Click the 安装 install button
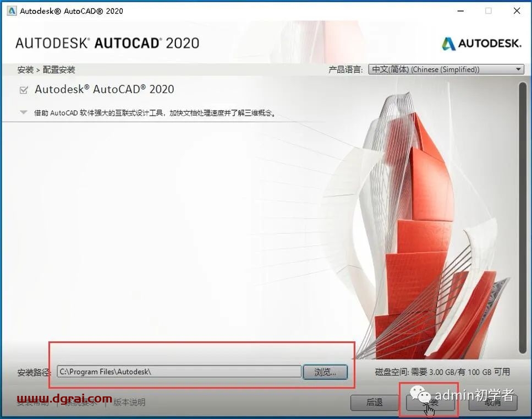This screenshot has height=419, width=532. (x=430, y=402)
